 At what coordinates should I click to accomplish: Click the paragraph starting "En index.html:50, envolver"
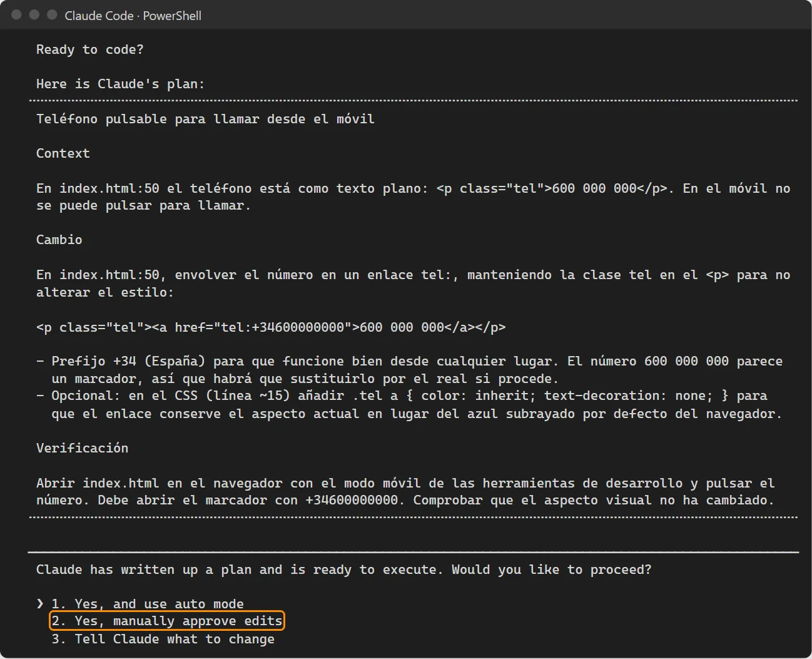click(x=414, y=284)
